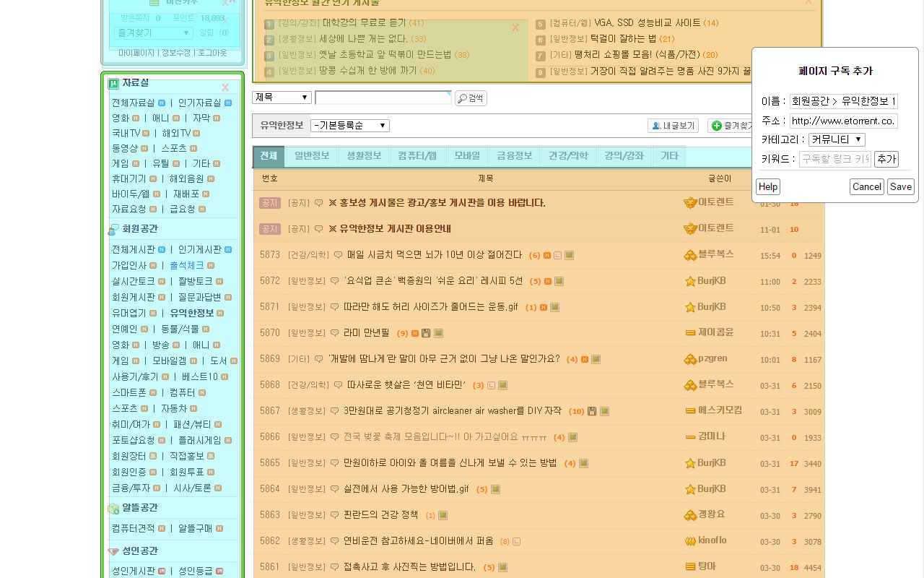Open the 기본등록순 sort dropdown
Image resolution: width=924 pixels, height=578 pixels.
[350, 126]
